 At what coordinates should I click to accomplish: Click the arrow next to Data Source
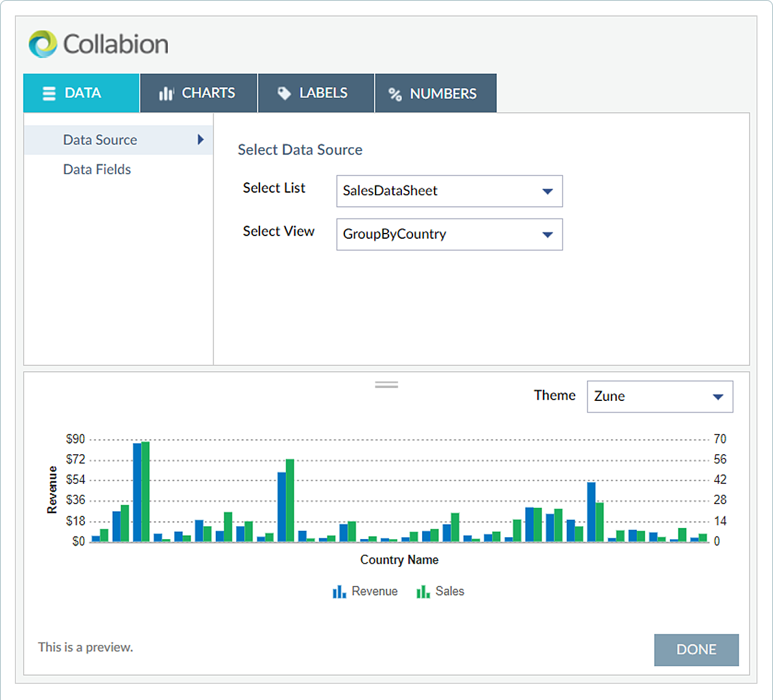[200, 139]
